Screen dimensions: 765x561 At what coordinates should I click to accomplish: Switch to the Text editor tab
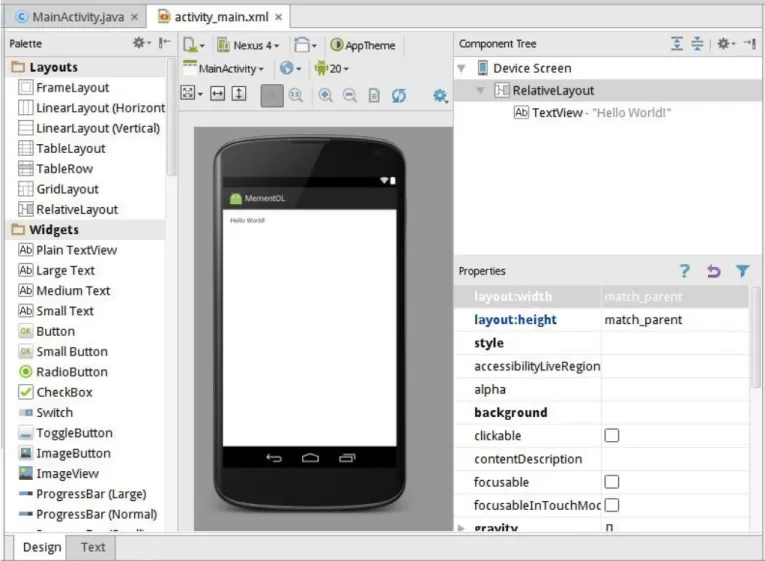click(x=93, y=547)
